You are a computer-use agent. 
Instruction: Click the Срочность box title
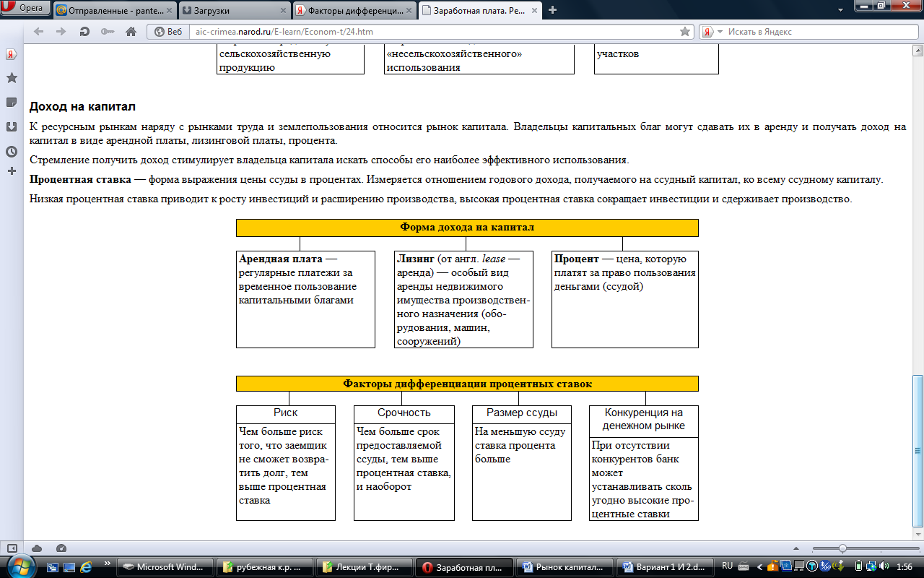[404, 413]
